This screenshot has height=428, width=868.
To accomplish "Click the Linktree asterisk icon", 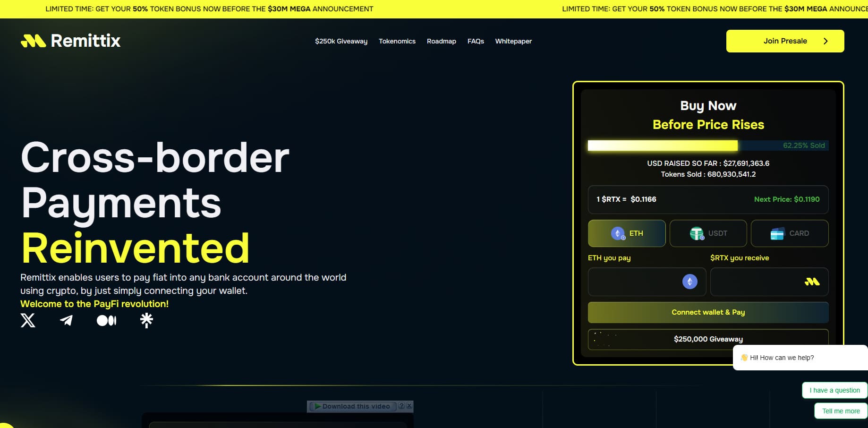I will tap(146, 320).
